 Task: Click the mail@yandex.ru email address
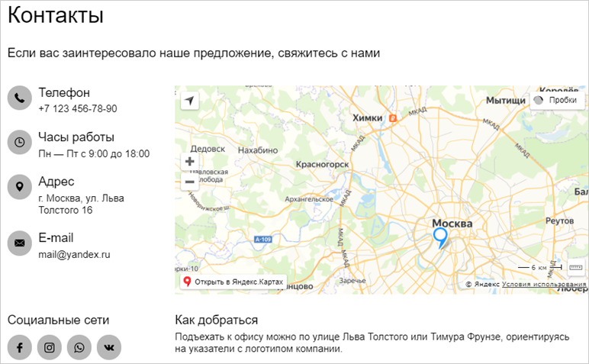(74, 254)
